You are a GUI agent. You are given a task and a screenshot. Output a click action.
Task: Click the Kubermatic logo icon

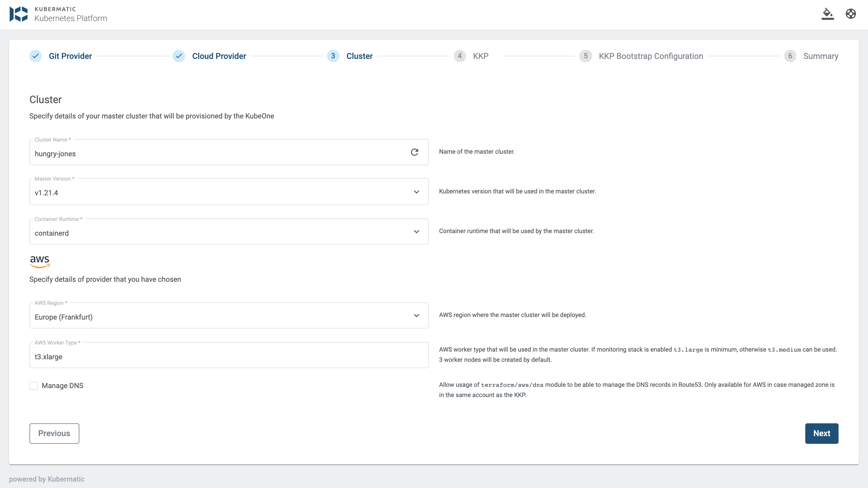point(19,14)
